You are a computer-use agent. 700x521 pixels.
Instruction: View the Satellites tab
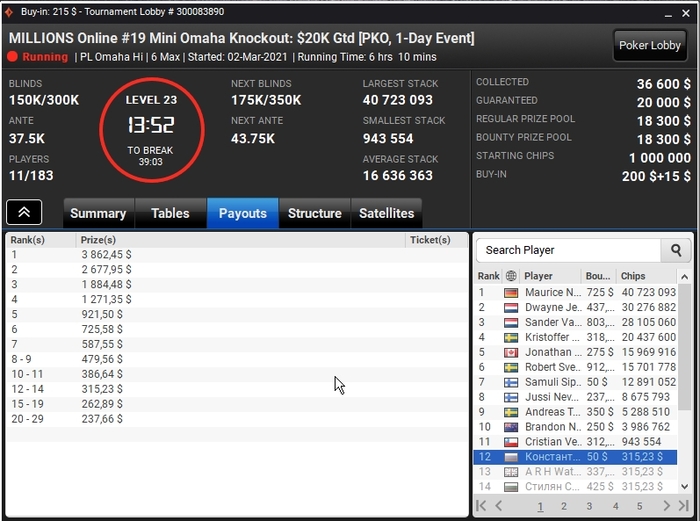tap(387, 213)
